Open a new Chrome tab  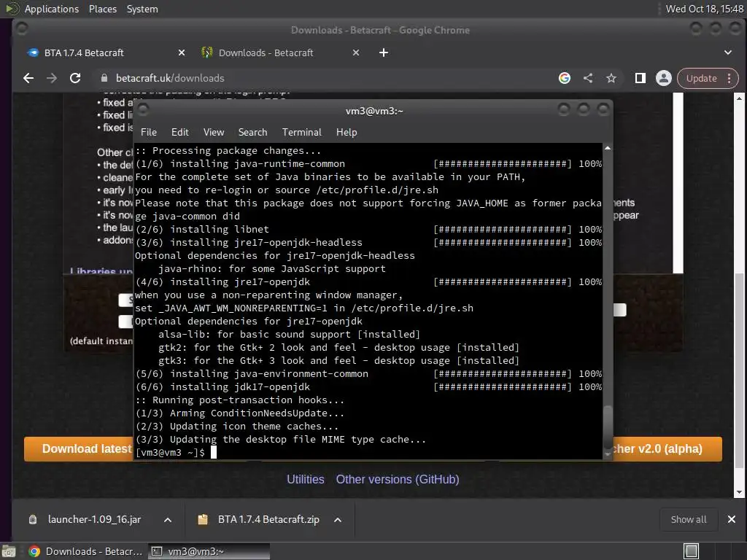click(384, 52)
